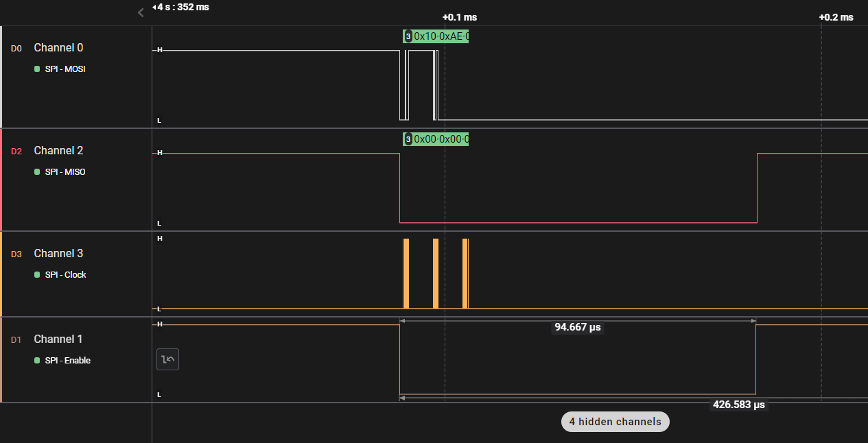This screenshot has height=443, width=868.
Task: Click the MOSI decoded data 0x10 0xAE bubble
Action: 441,36
